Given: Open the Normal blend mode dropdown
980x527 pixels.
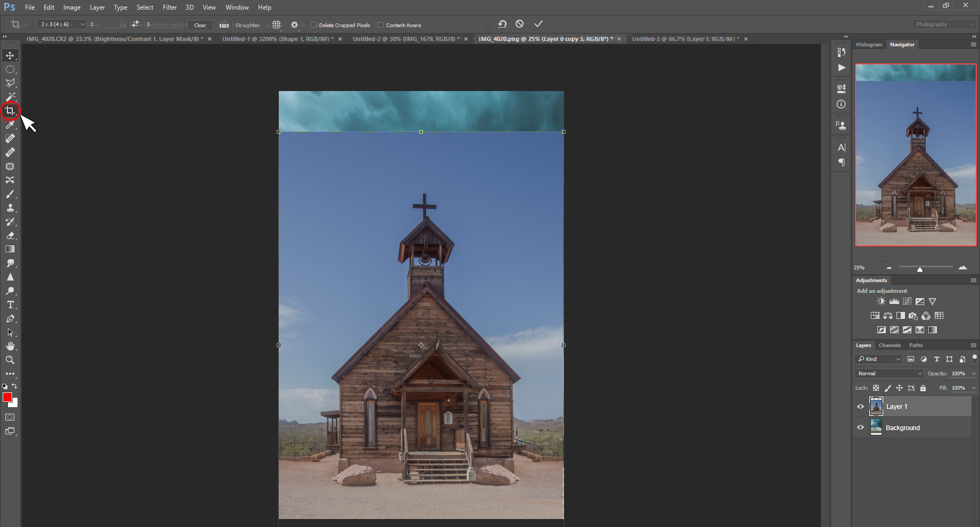Looking at the screenshot, I should (x=889, y=374).
